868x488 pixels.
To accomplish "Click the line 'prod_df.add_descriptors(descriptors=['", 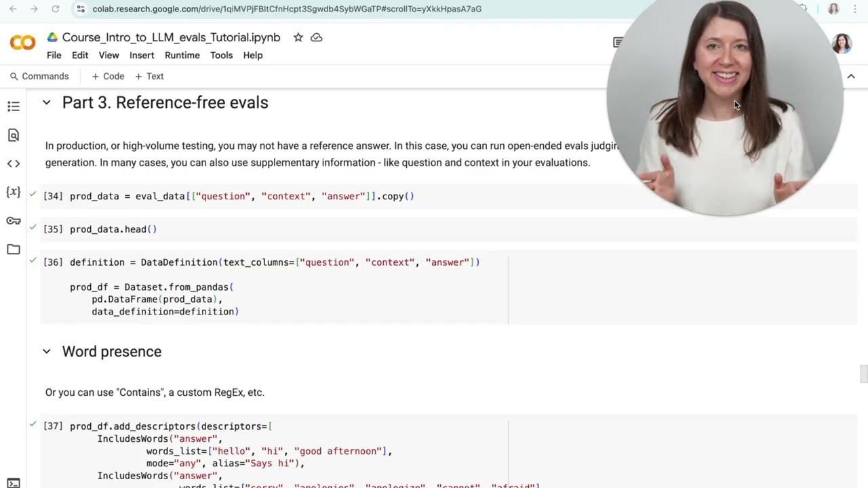I will click(171, 426).
